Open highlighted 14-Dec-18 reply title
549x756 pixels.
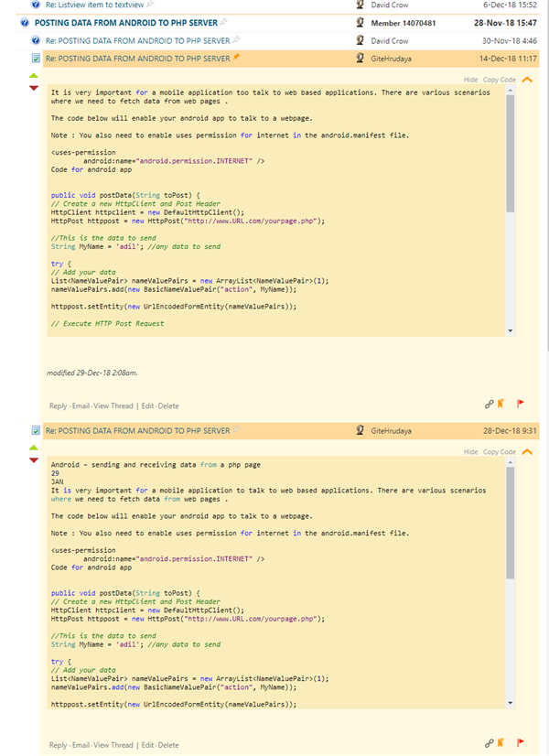[x=138, y=59]
